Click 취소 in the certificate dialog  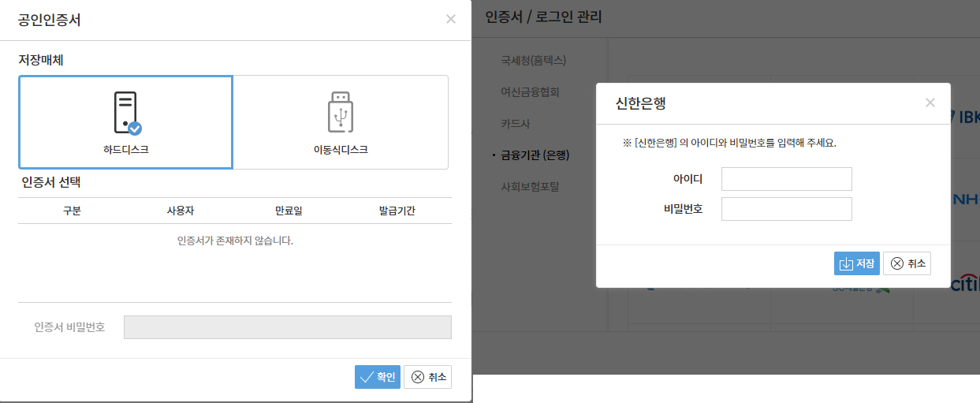(428, 377)
